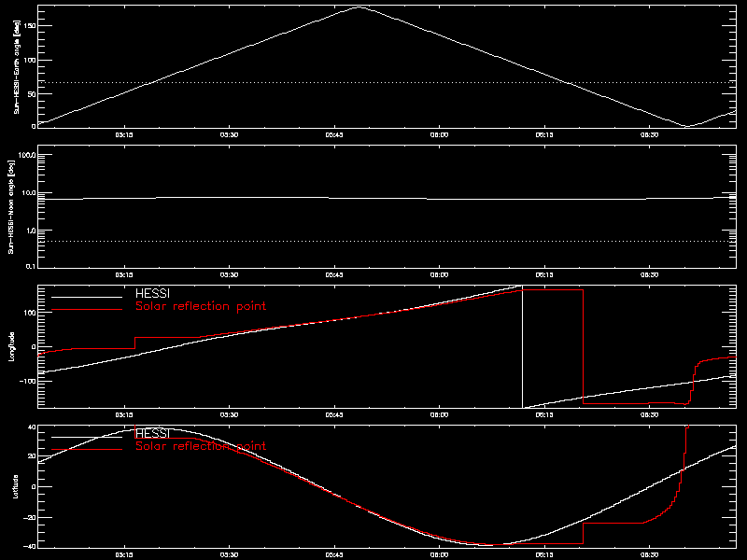This screenshot has width=747, height=560.
Task: Click 'Solar reflection point' legend in Latitude plot
Action: (201, 446)
